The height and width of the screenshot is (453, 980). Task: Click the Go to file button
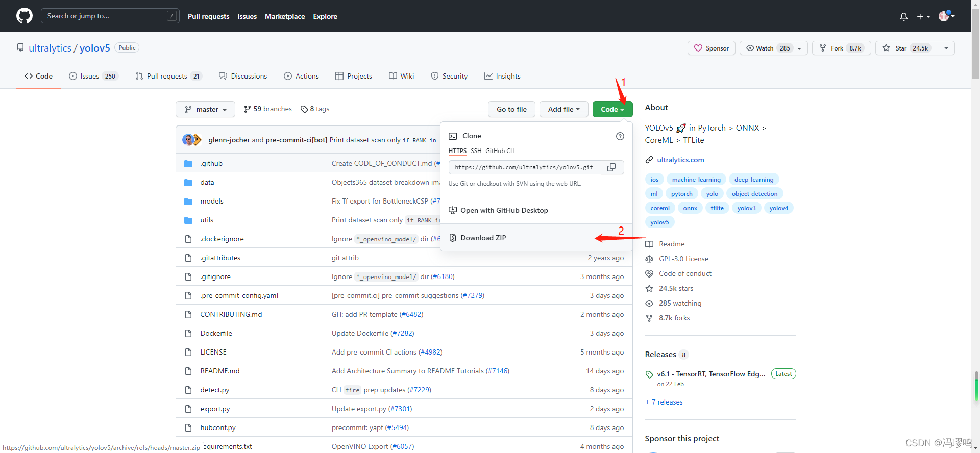[x=511, y=109]
